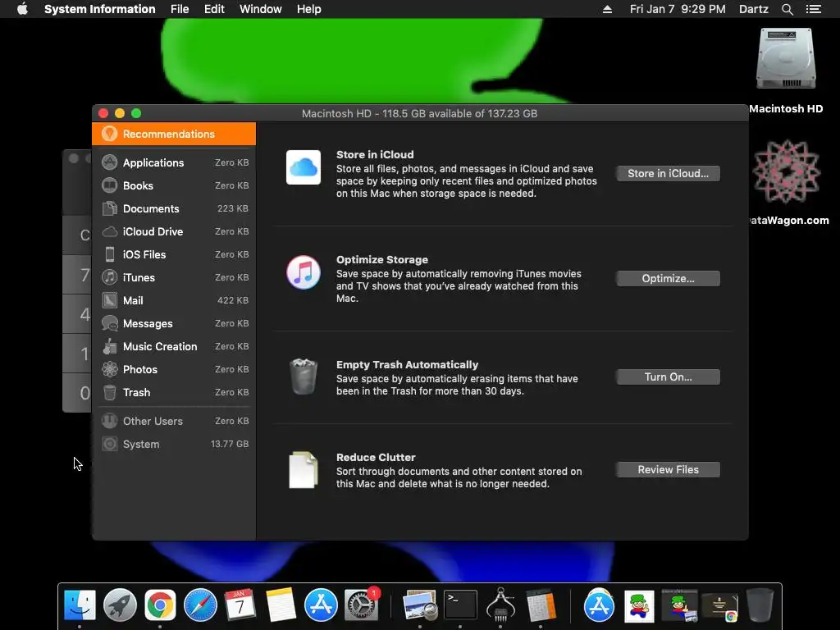This screenshot has height=630, width=840.
Task: Open the dock Trash
Action: (x=760, y=605)
